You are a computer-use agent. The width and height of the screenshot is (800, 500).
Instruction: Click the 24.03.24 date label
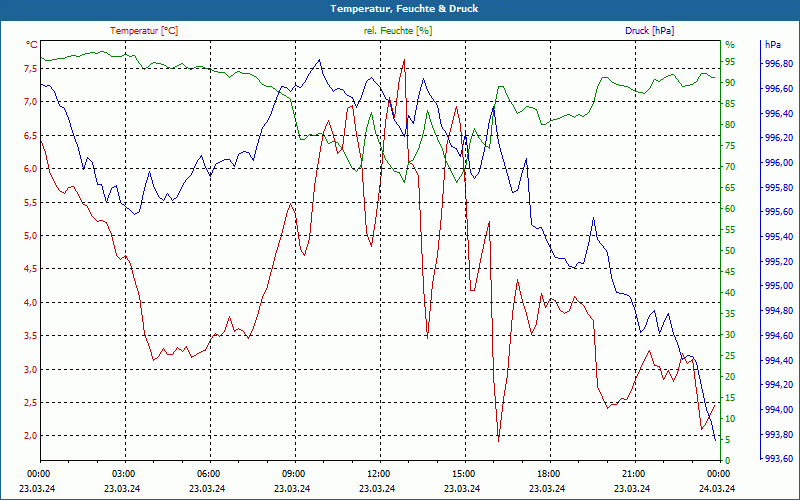[x=718, y=488]
